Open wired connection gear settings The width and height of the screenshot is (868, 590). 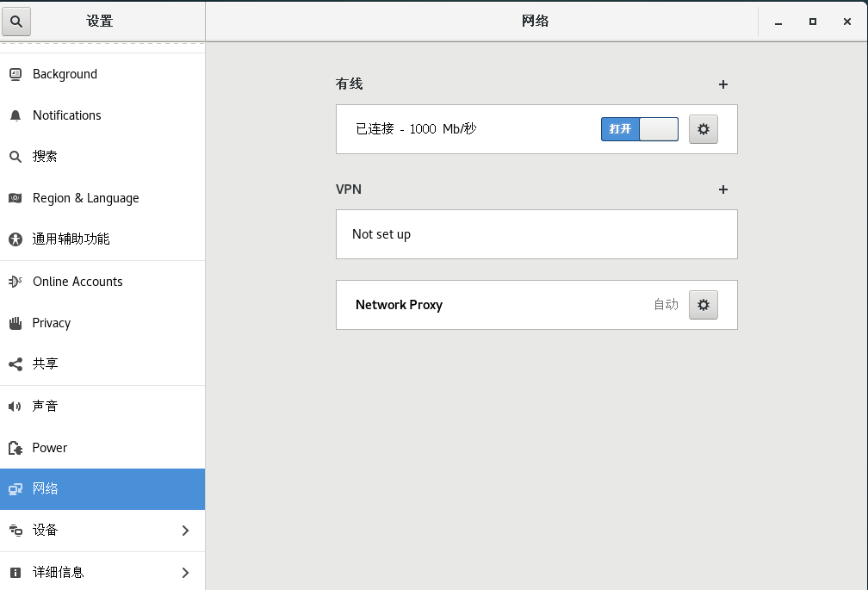(x=704, y=129)
